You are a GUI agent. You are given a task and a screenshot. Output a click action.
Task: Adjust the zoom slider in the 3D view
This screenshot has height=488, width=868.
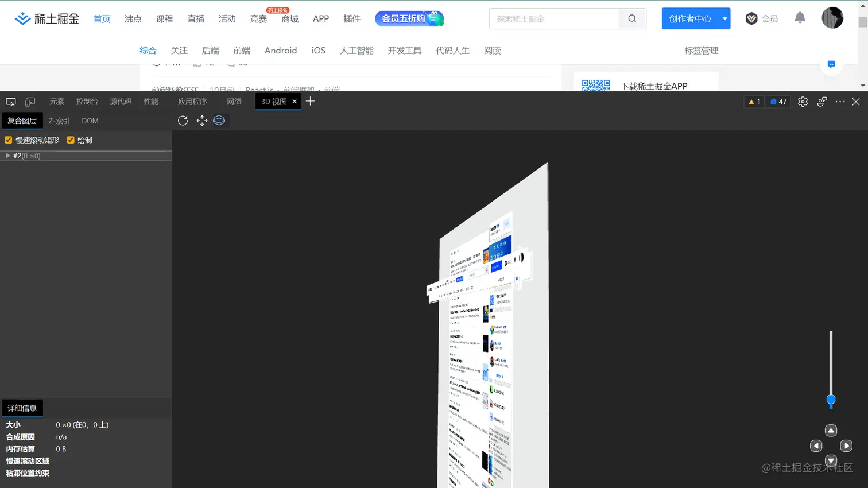831,401
